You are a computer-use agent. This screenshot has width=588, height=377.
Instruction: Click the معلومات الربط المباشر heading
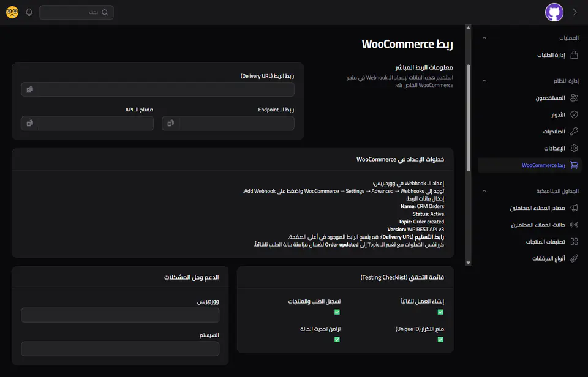coord(424,67)
